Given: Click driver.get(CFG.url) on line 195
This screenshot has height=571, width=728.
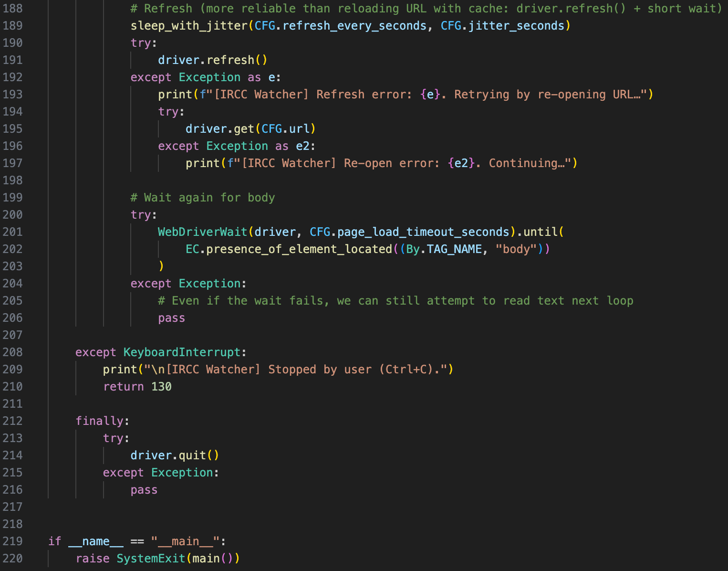Looking at the screenshot, I should coord(250,129).
